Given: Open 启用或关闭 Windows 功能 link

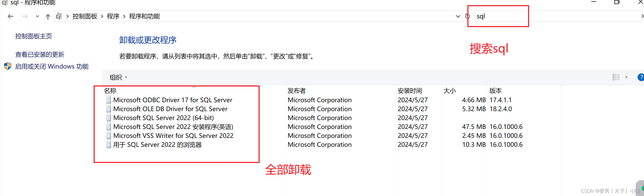Looking at the screenshot, I should (x=52, y=67).
